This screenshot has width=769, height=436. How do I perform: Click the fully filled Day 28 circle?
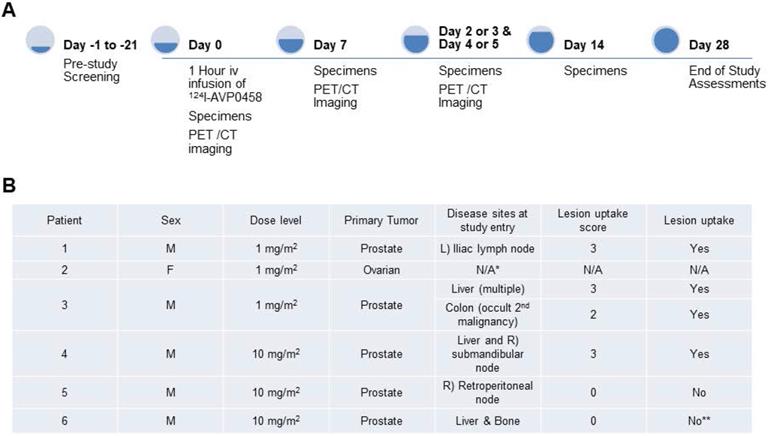665,40
